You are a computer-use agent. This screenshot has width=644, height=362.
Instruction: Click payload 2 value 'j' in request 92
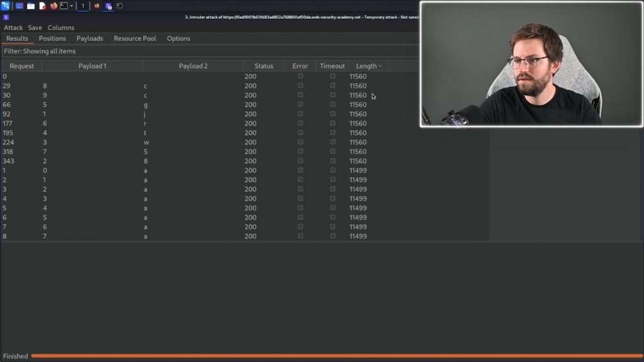(x=145, y=114)
